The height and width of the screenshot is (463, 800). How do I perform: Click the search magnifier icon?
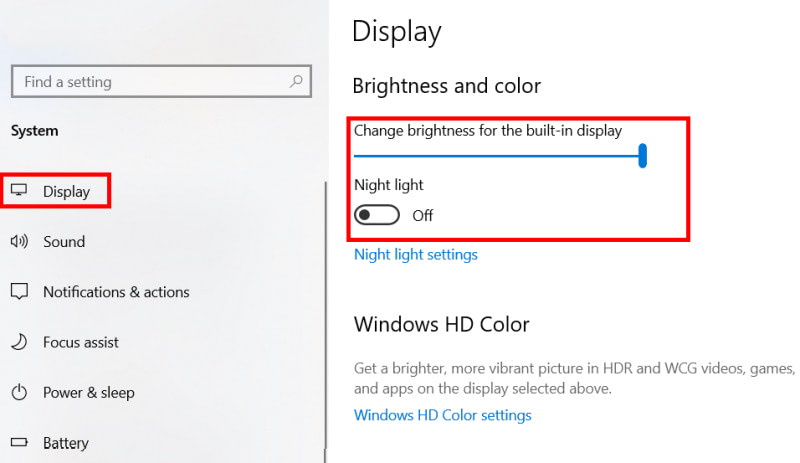pos(296,81)
